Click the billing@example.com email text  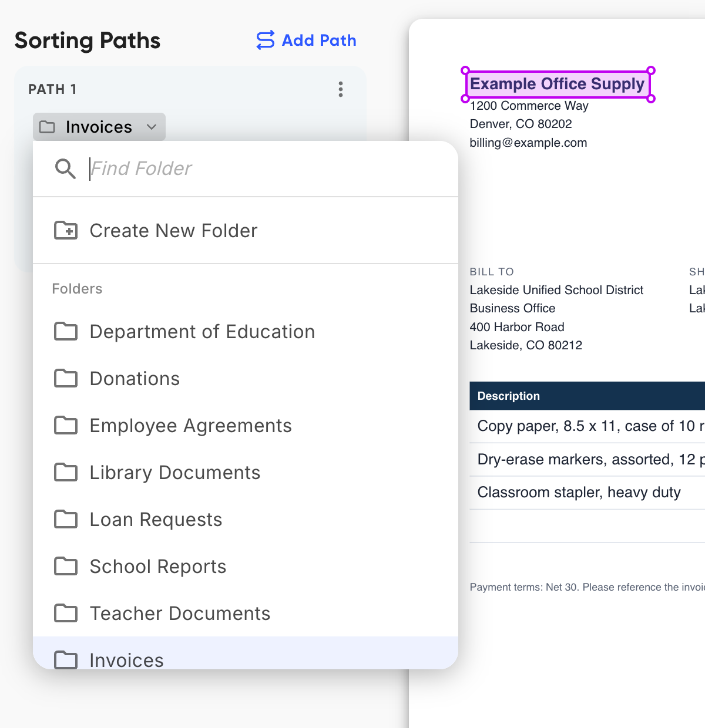[528, 143]
